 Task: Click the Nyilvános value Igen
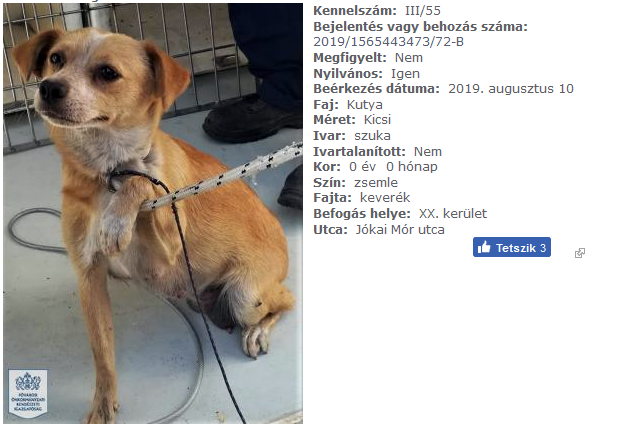(405, 74)
